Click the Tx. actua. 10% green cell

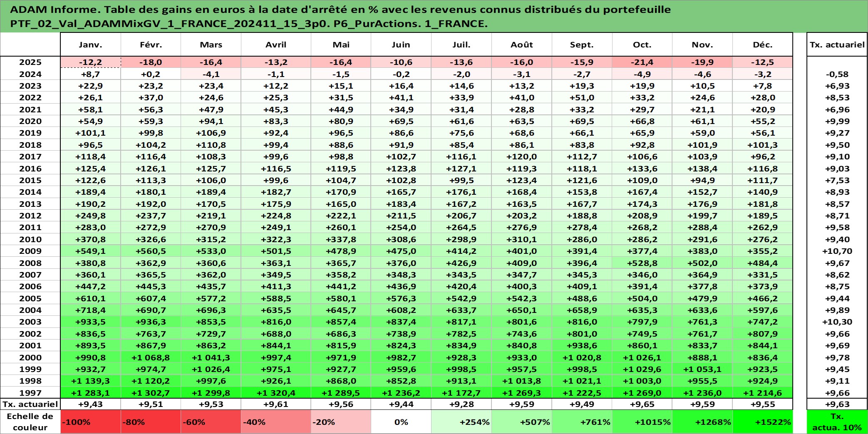coord(837,422)
